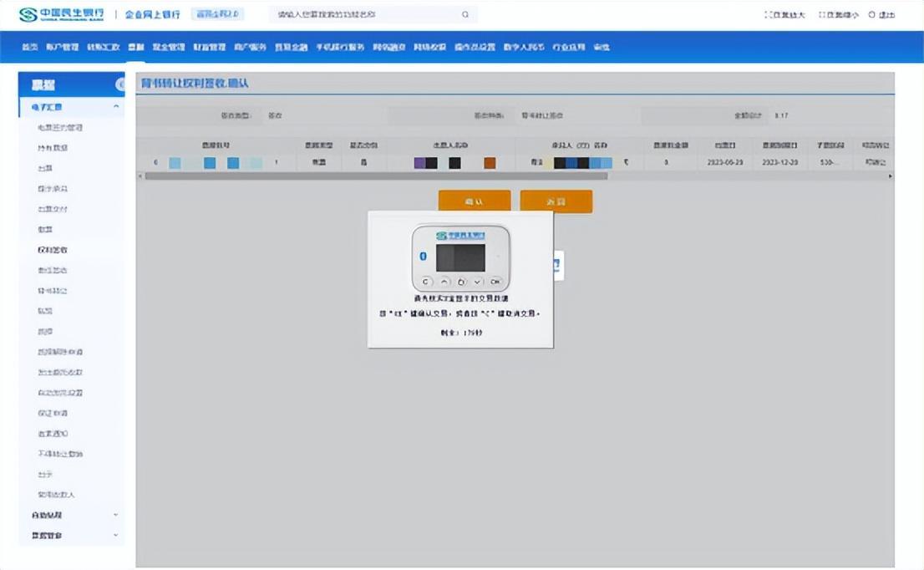Go to 首页 in the navigation bar
Image resolution: width=924 pixels, height=570 pixels.
pyautogui.click(x=30, y=48)
